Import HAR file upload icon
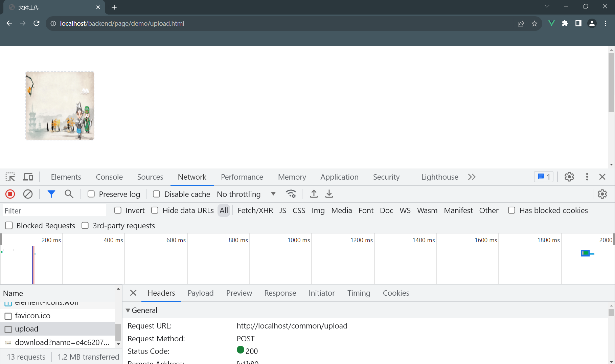615x364 pixels. [314, 194]
